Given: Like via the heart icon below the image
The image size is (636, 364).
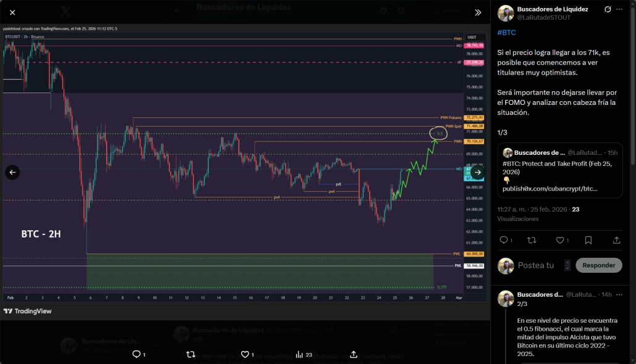Looking at the screenshot, I should point(245,354).
